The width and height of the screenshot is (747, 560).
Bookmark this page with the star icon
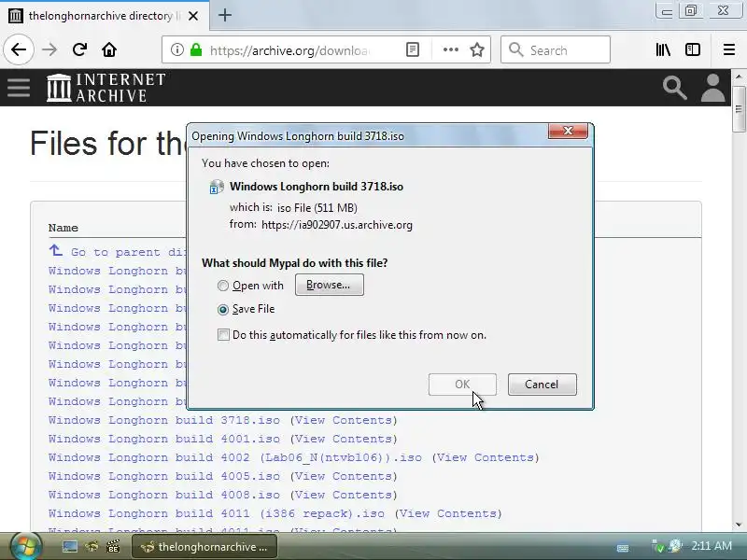coord(477,49)
